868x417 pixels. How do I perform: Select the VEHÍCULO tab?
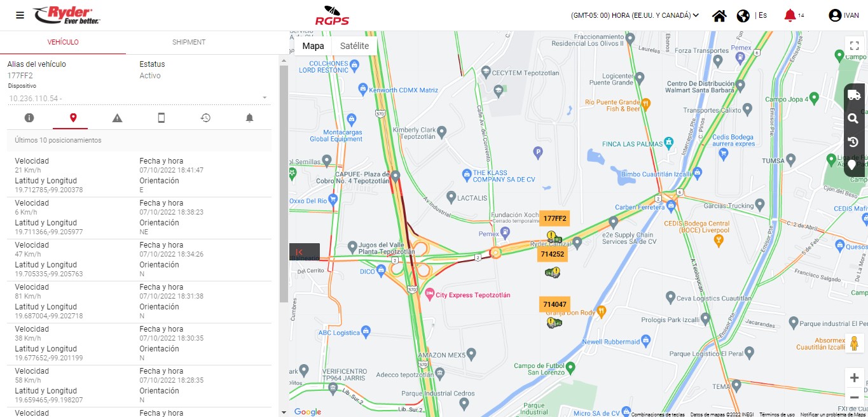[63, 42]
